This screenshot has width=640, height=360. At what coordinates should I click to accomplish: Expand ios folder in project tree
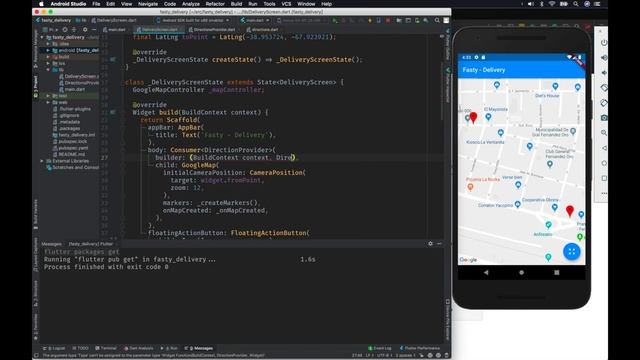pos(48,63)
